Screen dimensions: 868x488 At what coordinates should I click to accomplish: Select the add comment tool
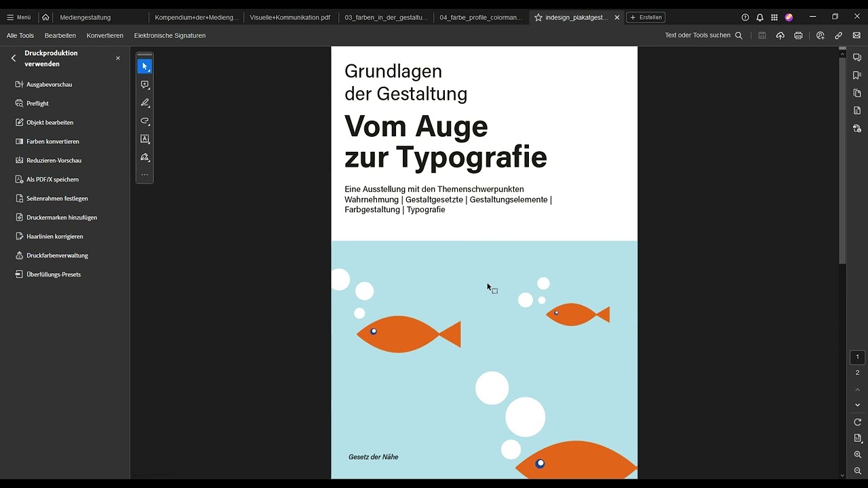click(x=144, y=85)
